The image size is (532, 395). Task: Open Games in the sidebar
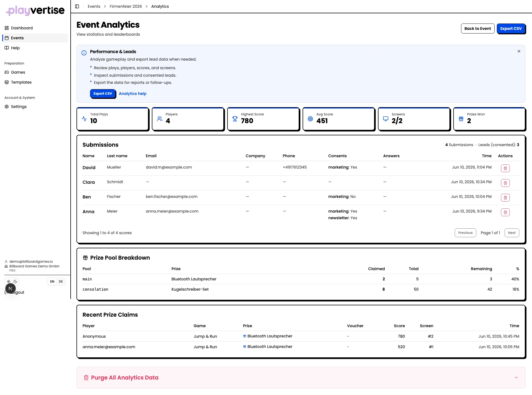point(35,72)
